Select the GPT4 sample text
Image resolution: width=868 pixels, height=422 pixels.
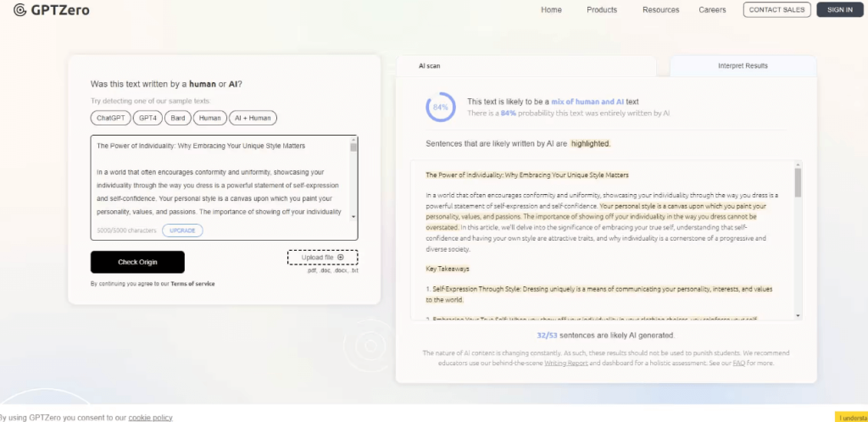[x=148, y=119]
